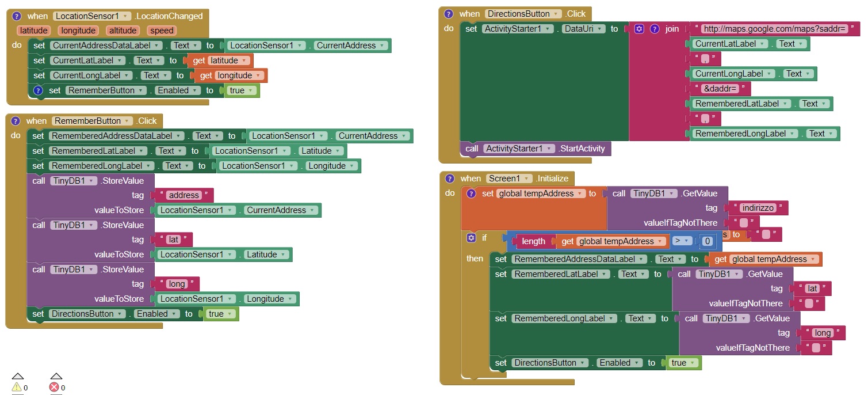The image size is (868, 395).
Task: Click the yellow warning triangle icon
Action: 17,387
